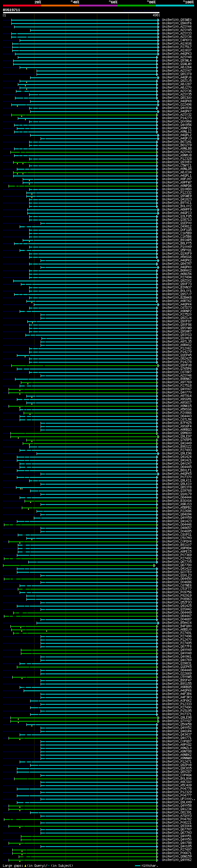197x868 pixels.
Task: Click the Large gaps legend text
Action: (x=13, y=865)
